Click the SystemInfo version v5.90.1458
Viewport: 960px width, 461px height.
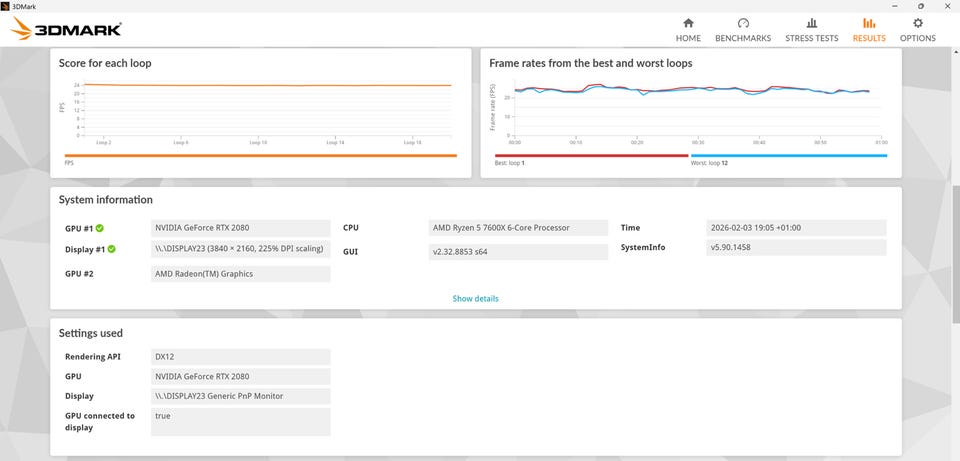[797, 247]
